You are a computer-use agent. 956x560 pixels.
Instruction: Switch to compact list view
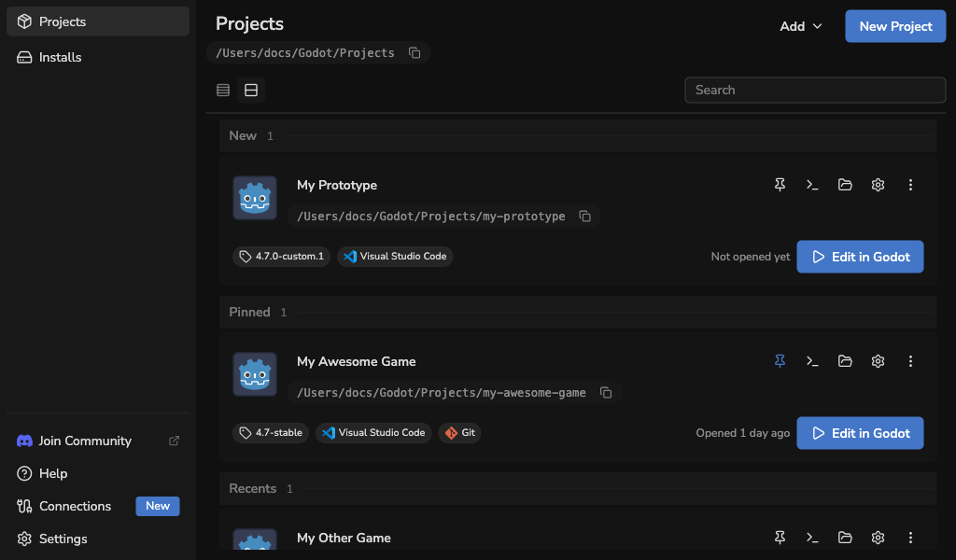tap(223, 91)
